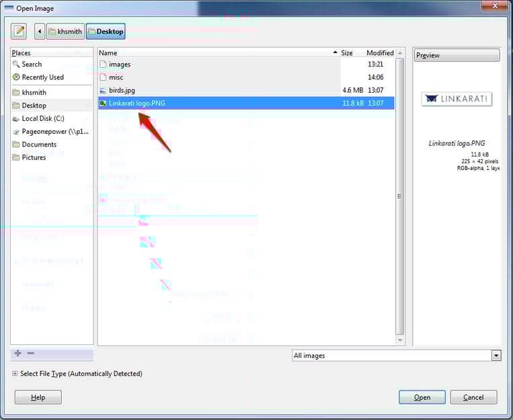This screenshot has height=420, width=513.
Task: Click the 13:21 modified time cell
Action: pos(376,64)
